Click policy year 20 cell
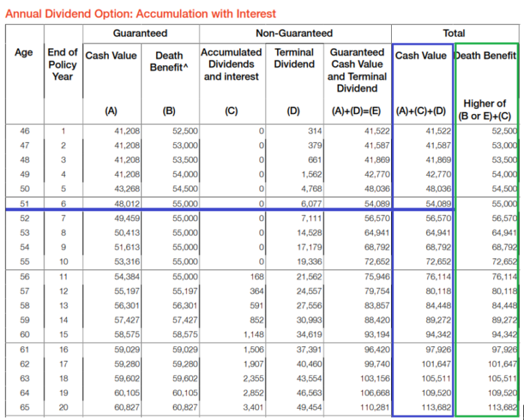The width and height of the screenshot is (524, 420). click(x=63, y=407)
